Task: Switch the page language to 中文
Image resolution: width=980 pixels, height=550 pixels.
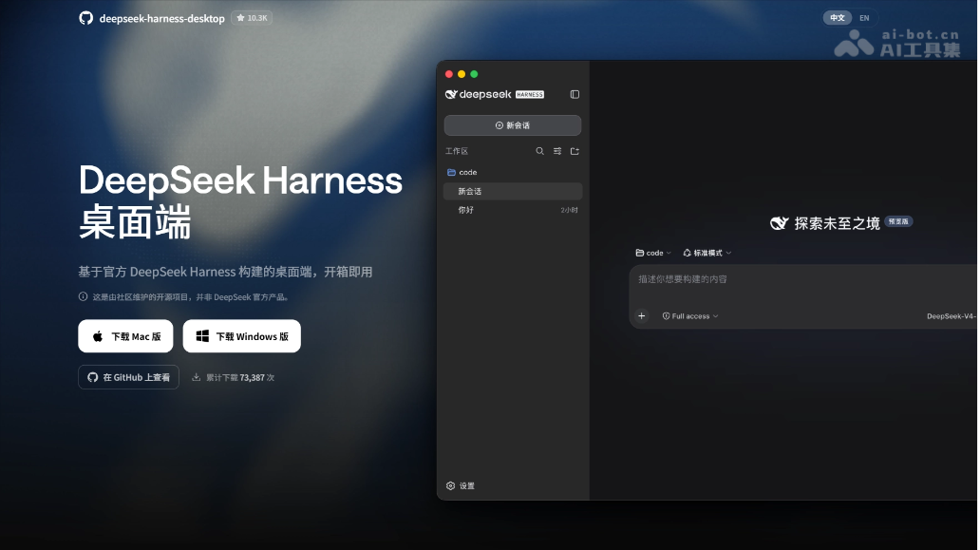Action: (x=838, y=18)
